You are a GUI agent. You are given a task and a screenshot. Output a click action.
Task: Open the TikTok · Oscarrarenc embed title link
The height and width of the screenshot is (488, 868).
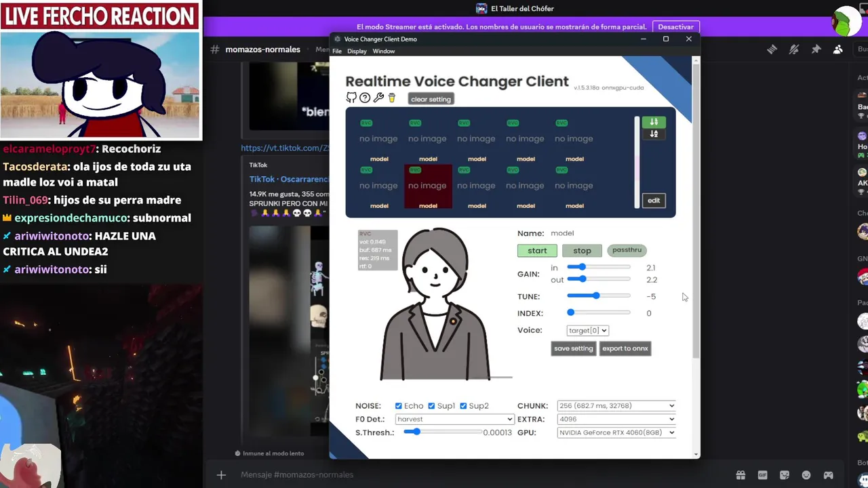pyautogui.click(x=289, y=179)
